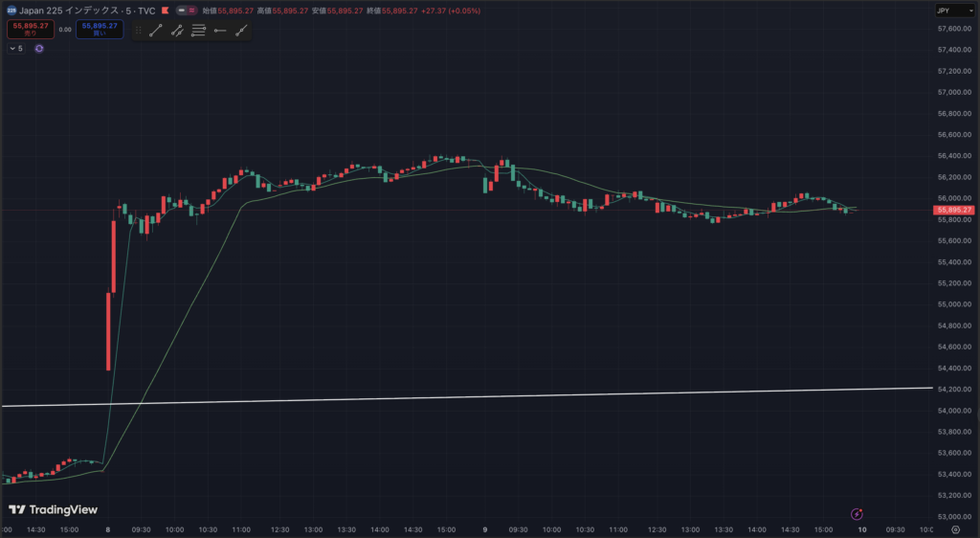Select the extended line tool at toolbar end
980x538 pixels.
241,31
